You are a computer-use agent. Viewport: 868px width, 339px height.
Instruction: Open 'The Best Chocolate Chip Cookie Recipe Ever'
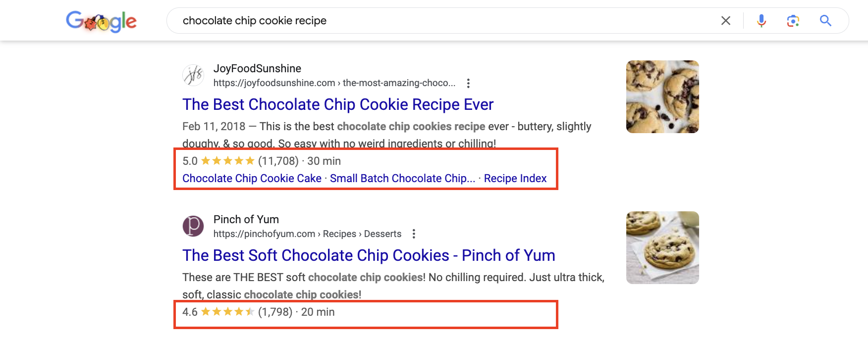click(337, 104)
